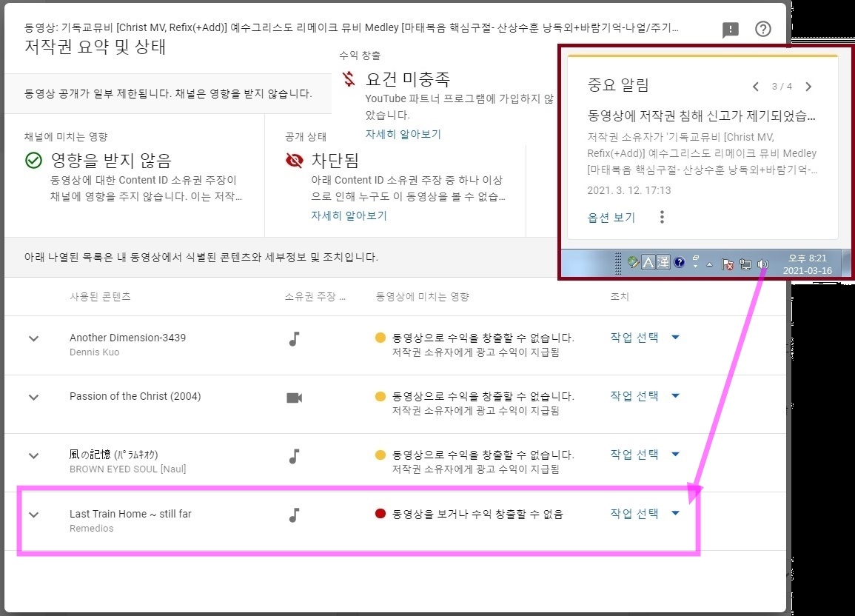Click the speaker volume tray icon

point(762,264)
